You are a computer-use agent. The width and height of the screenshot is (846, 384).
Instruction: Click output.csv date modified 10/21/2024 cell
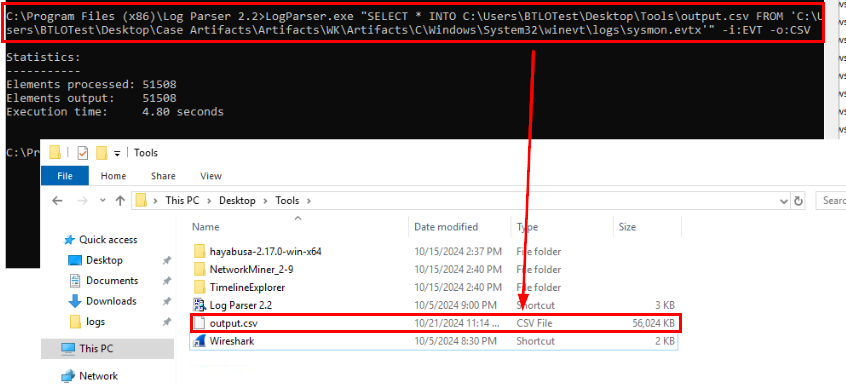coord(458,323)
